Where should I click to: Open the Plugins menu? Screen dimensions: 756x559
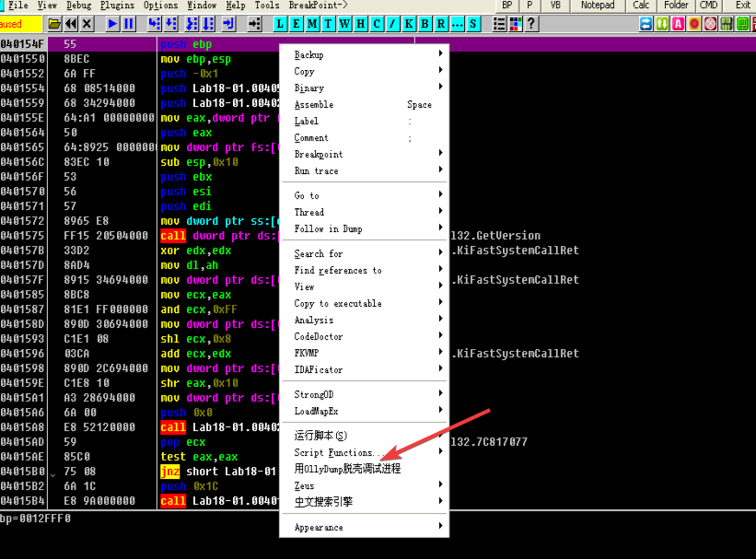pyautogui.click(x=117, y=6)
